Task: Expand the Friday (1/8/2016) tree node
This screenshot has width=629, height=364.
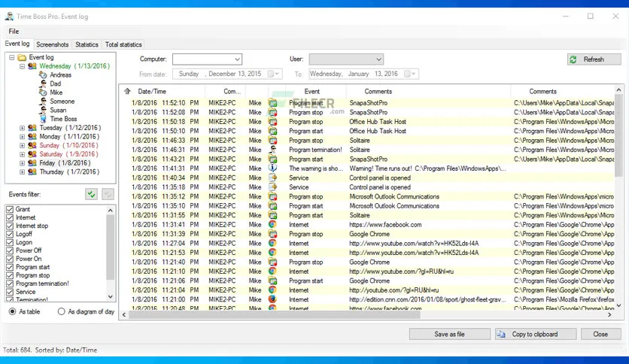Action: pyautogui.click(x=22, y=163)
